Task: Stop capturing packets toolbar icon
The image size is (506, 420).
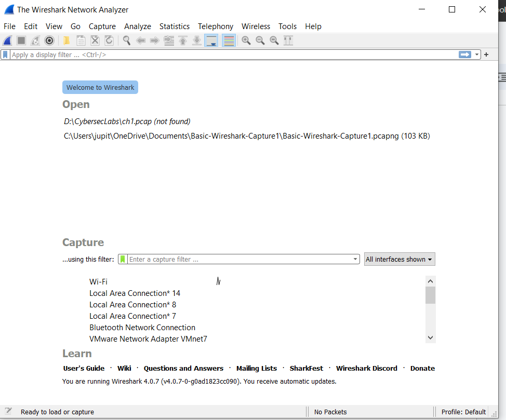Action: tap(21, 40)
